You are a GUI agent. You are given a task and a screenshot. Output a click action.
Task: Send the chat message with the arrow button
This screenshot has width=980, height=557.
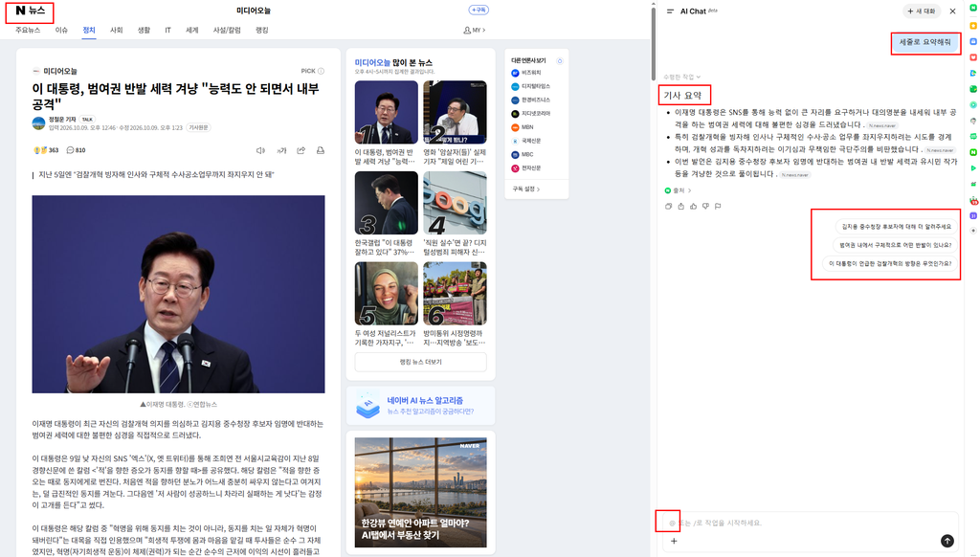(x=947, y=541)
